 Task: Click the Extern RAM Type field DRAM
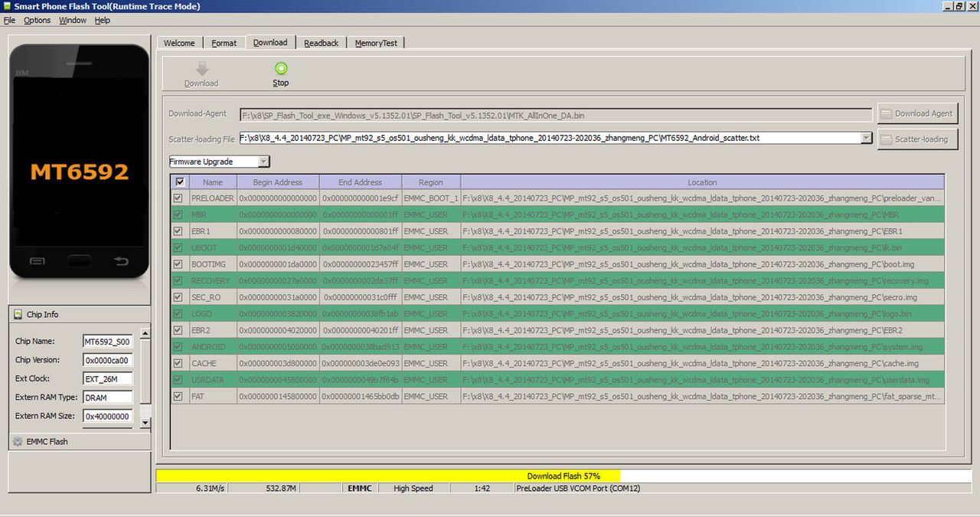pos(107,398)
